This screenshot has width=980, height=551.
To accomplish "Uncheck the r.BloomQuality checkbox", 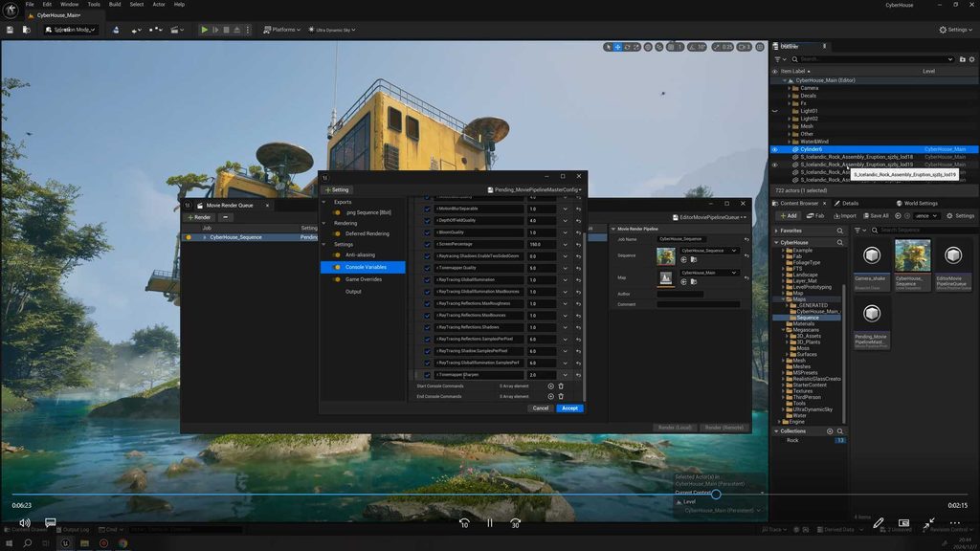I will [x=428, y=232].
